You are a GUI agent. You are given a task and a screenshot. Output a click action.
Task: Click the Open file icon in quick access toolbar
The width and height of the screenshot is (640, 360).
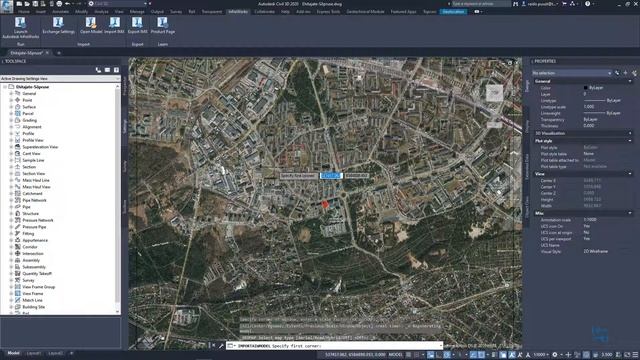[x=27, y=4]
